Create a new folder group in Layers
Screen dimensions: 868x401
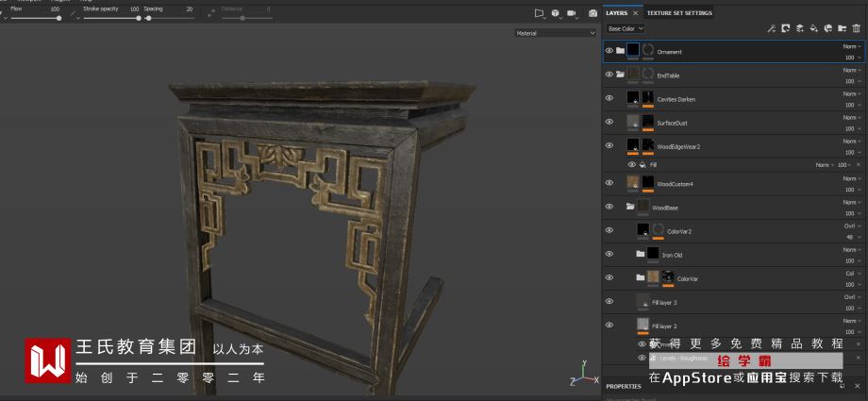pos(843,29)
